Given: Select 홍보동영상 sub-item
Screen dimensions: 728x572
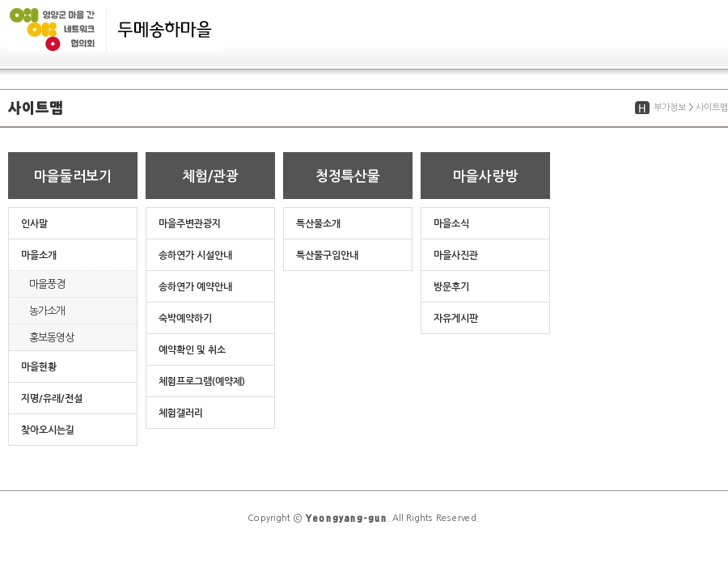Looking at the screenshot, I should click(x=73, y=337).
